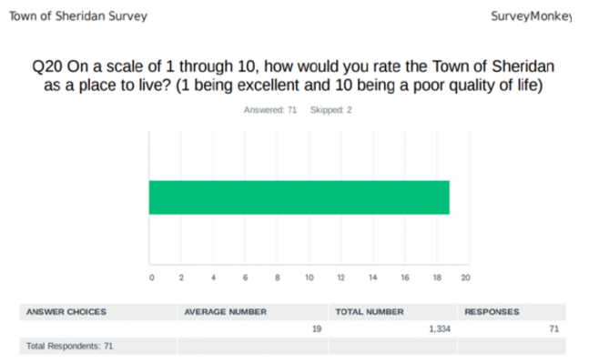Click axis label 18
Screen dimensions: 589x364
tap(437, 278)
